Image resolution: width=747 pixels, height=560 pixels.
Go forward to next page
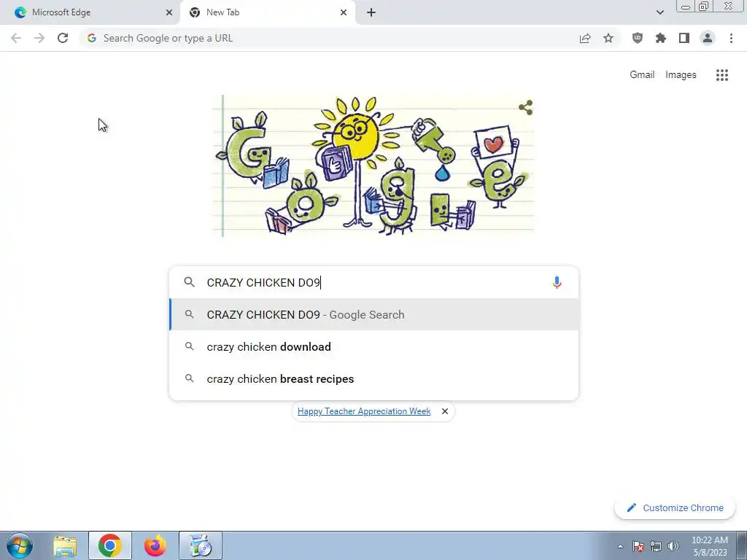pyautogui.click(x=39, y=38)
